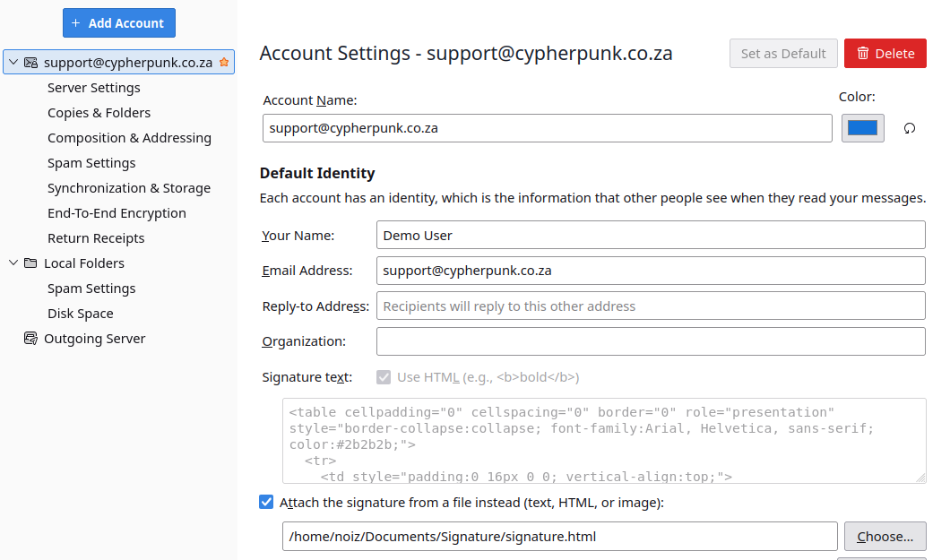
Task: Click the Organization field
Action: [651, 341]
